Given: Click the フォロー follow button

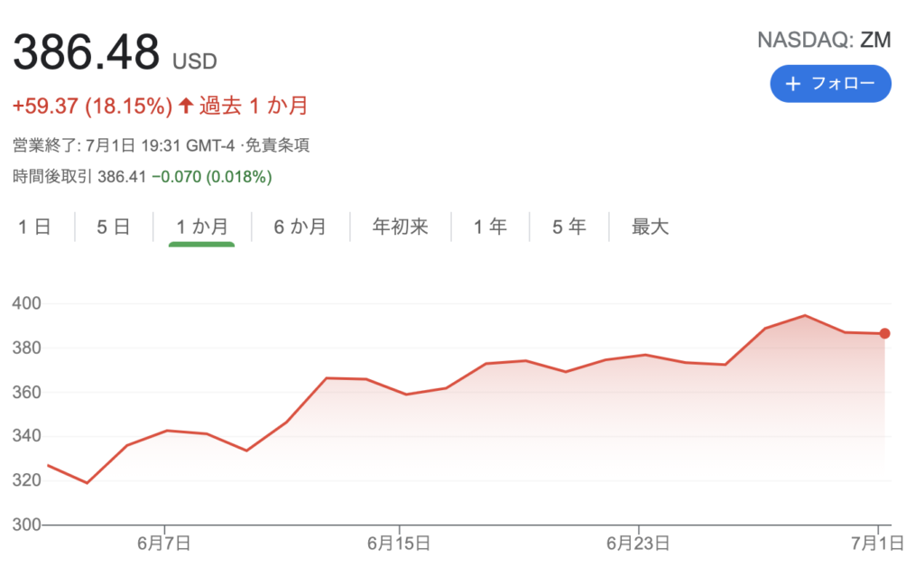Looking at the screenshot, I should tap(830, 84).
